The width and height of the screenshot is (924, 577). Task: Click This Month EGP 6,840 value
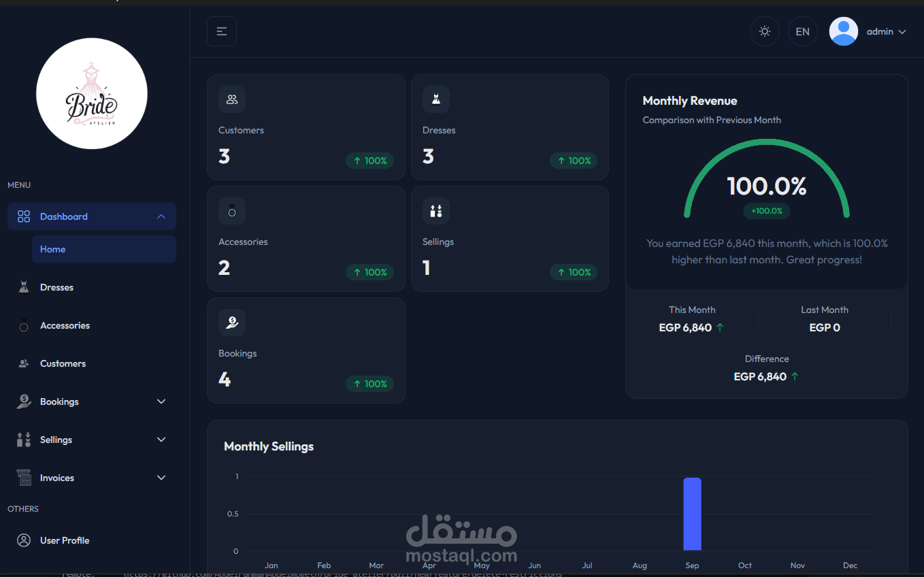click(x=685, y=327)
